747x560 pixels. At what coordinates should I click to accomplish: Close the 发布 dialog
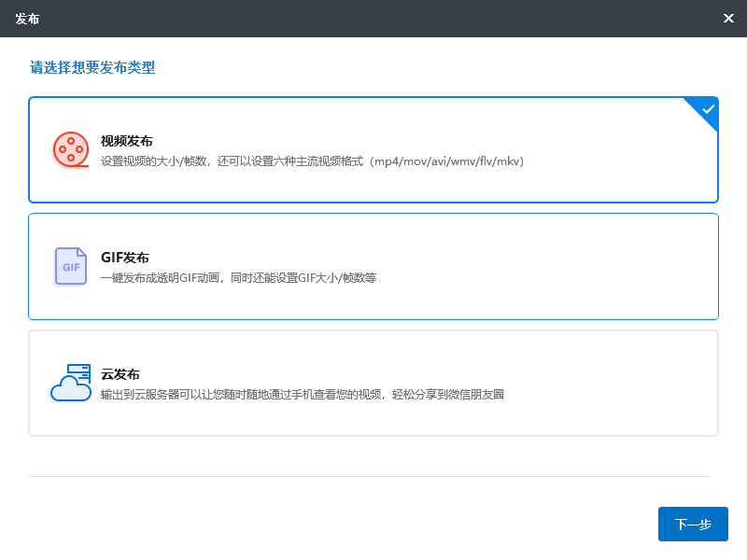pos(728,18)
